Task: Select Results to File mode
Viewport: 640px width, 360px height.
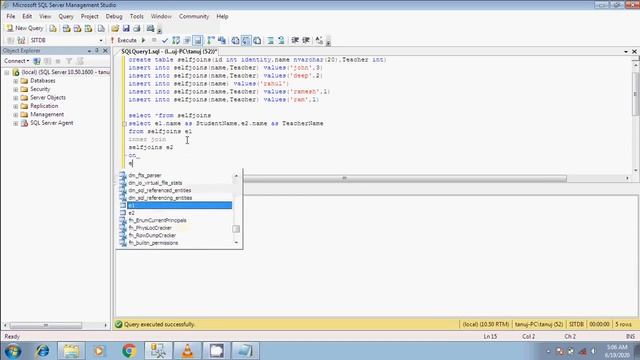Action: (257, 40)
